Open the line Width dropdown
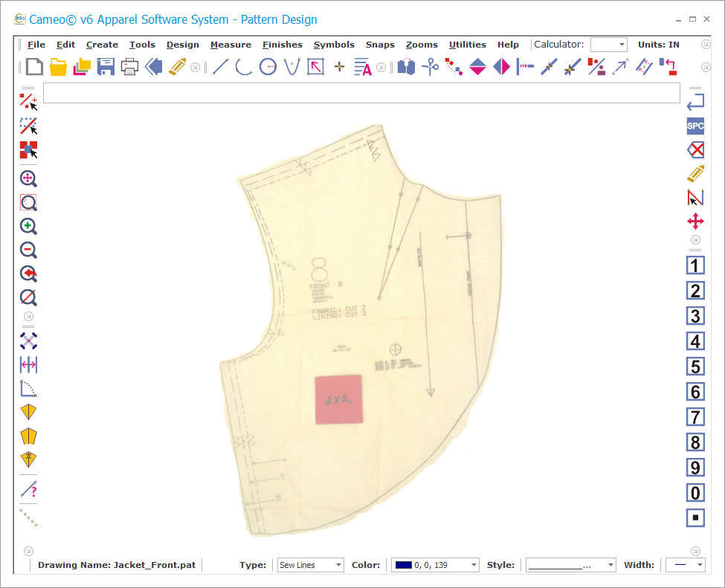Screen dimensions: 725x588 coord(685,565)
